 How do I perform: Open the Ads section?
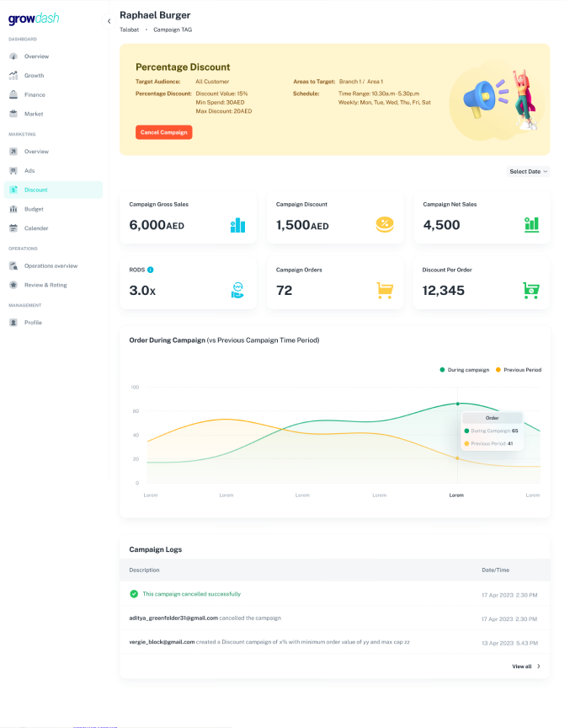click(29, 170)
